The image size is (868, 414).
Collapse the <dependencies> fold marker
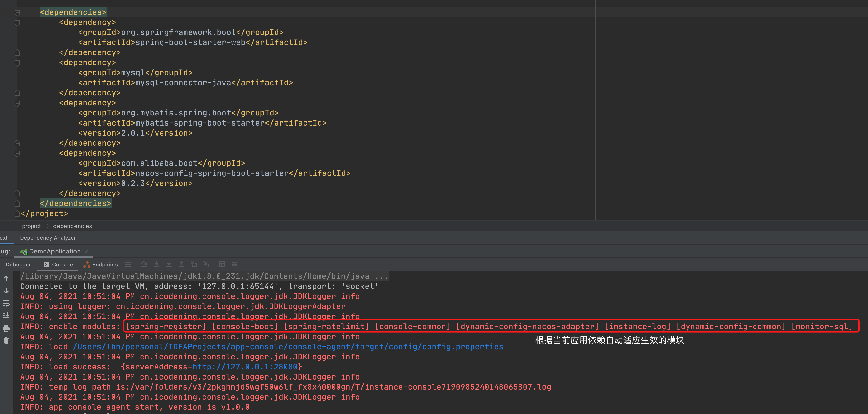(x=17, y=12)
